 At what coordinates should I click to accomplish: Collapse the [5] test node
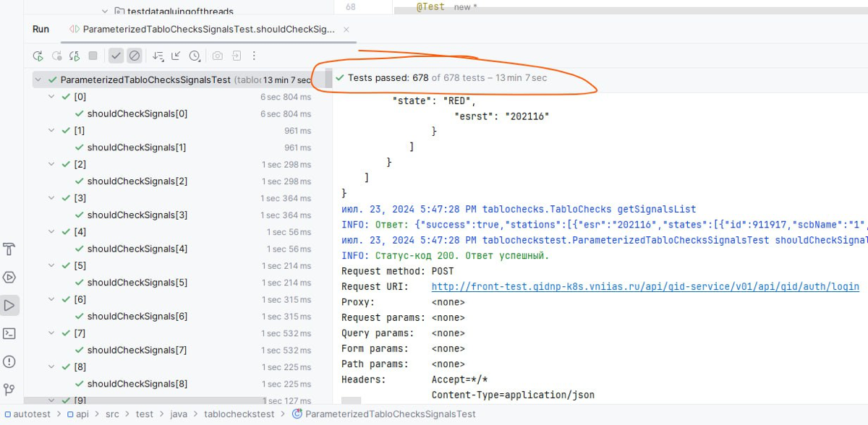[52, 265]
